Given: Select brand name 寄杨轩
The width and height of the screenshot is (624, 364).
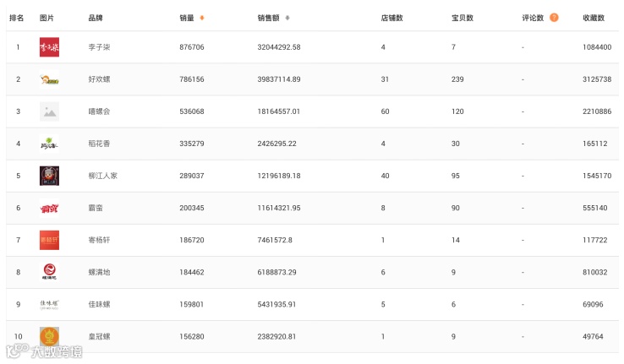Looking at the screenshot, I should [99, 240].
